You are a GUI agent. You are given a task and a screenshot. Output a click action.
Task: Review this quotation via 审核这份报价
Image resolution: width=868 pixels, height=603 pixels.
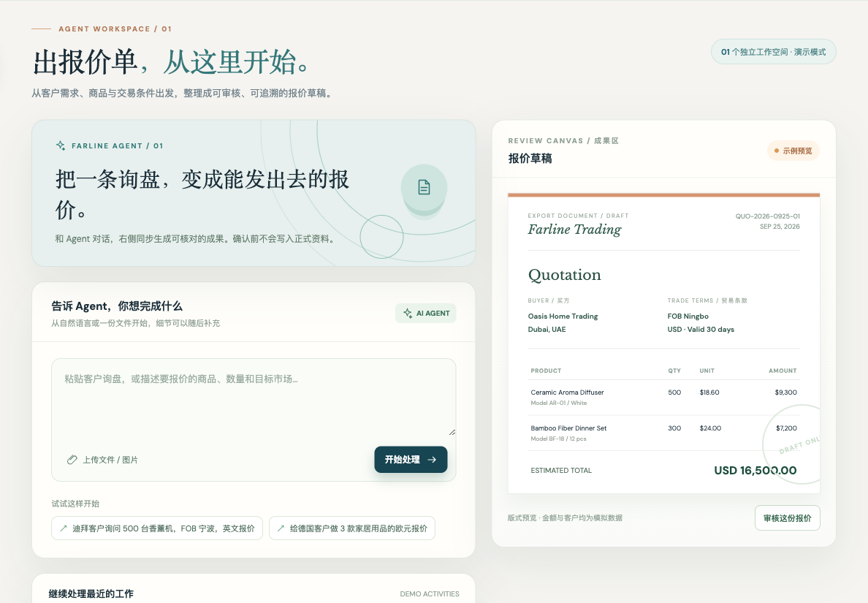pyautogui.click(x=787, y=518)
